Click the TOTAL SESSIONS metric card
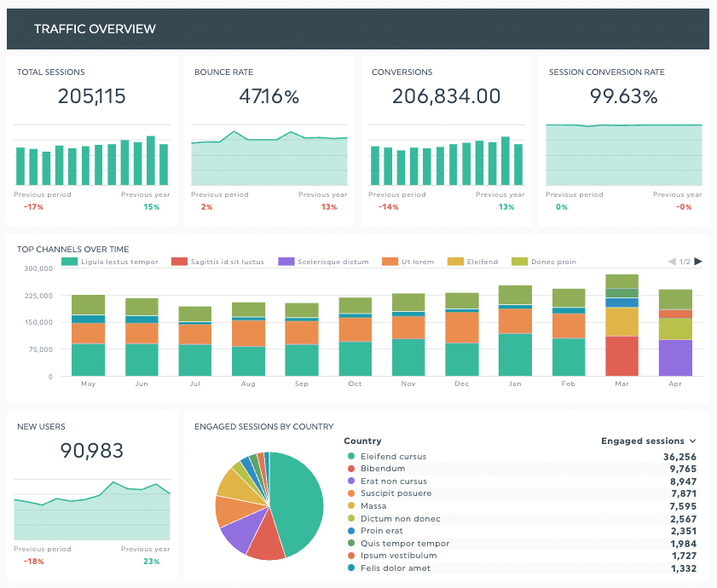 (x=92, y=136)
